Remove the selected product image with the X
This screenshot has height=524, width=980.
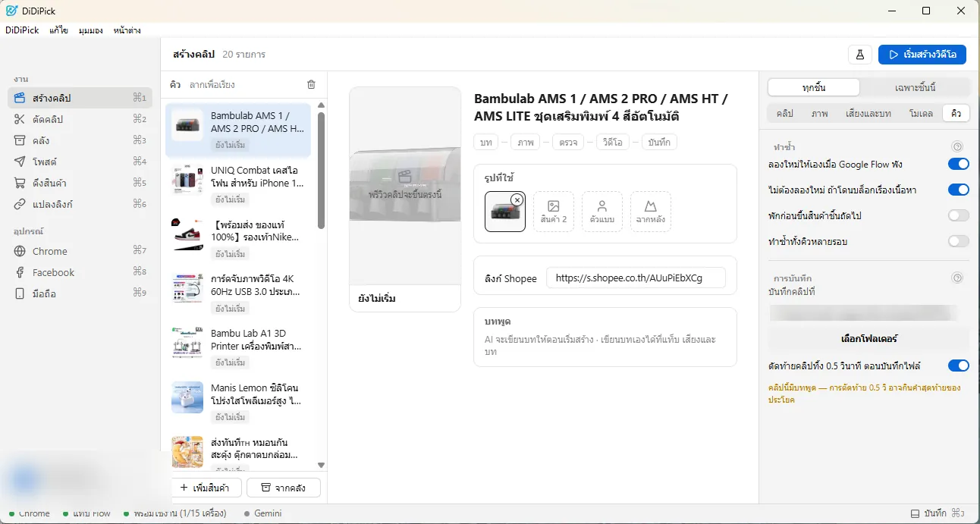tap(517, 199)
